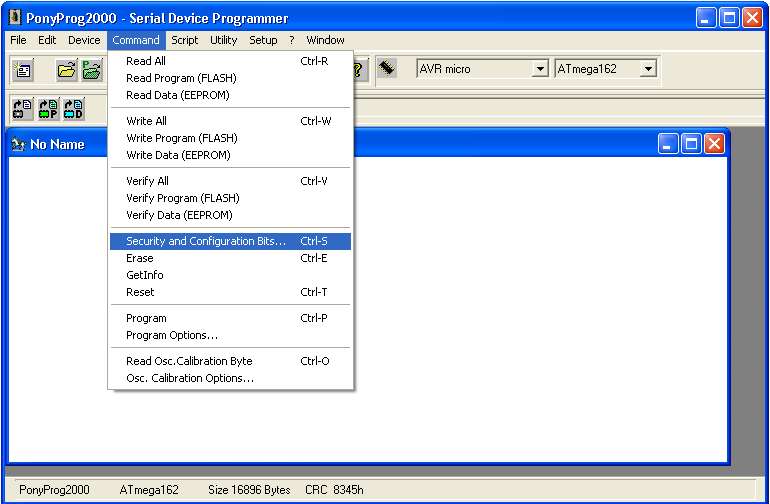Click the read data icon marked D
Screen dimensions: 770x504
73,108
